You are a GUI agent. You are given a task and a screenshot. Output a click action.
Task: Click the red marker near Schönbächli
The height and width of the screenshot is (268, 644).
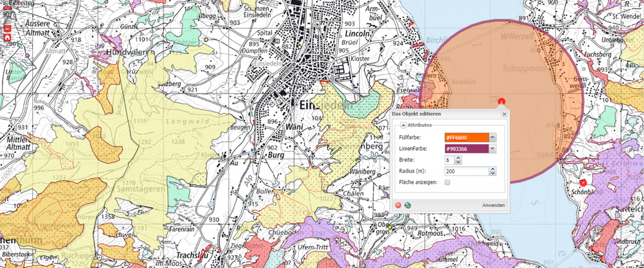583,183
